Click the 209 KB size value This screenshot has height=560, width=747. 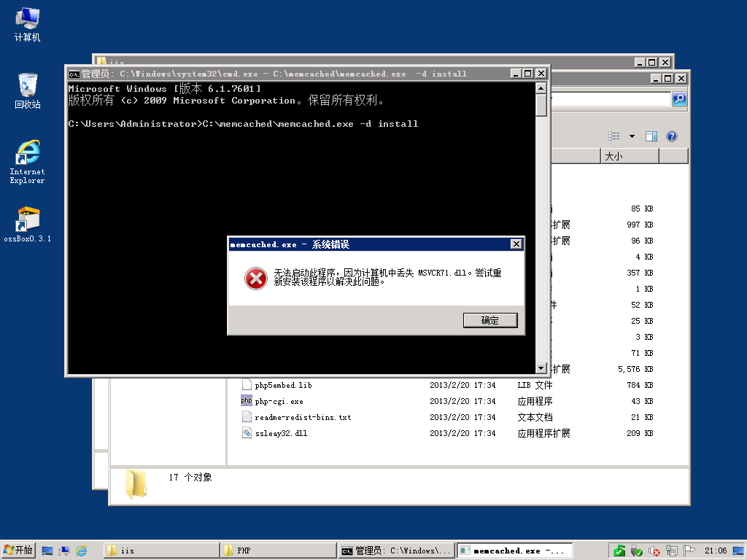[x=640, y=433]
